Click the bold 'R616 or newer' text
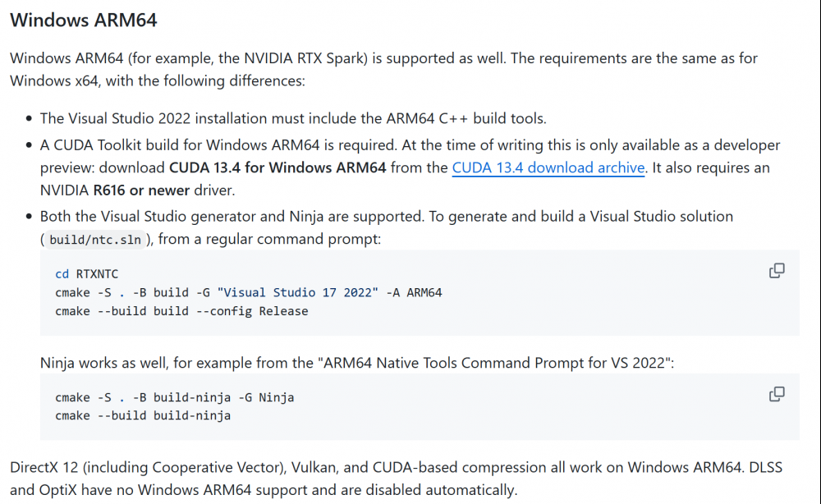This screenshot has height=504, width=821. pyautogui.click(x=141, y=190)
